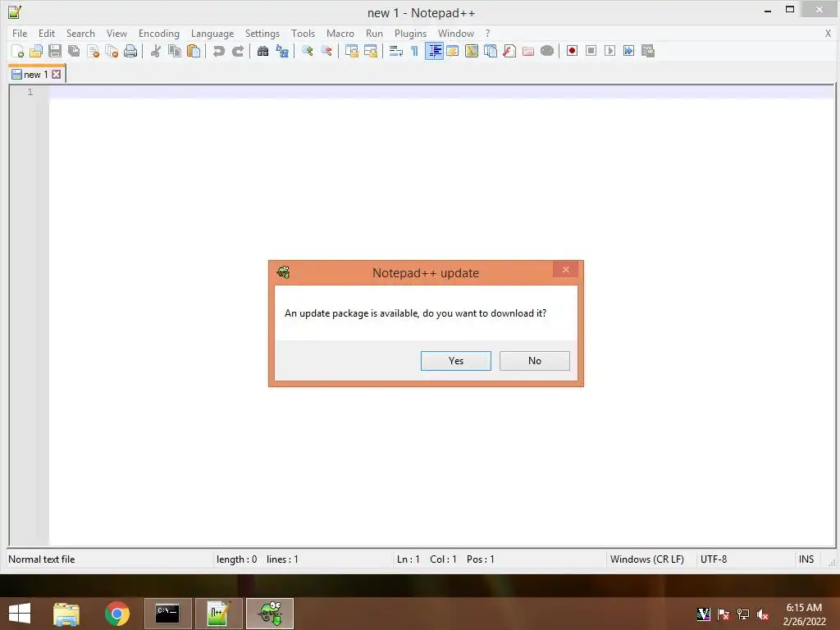Click the Print toolbar icon

coord(130,51)
